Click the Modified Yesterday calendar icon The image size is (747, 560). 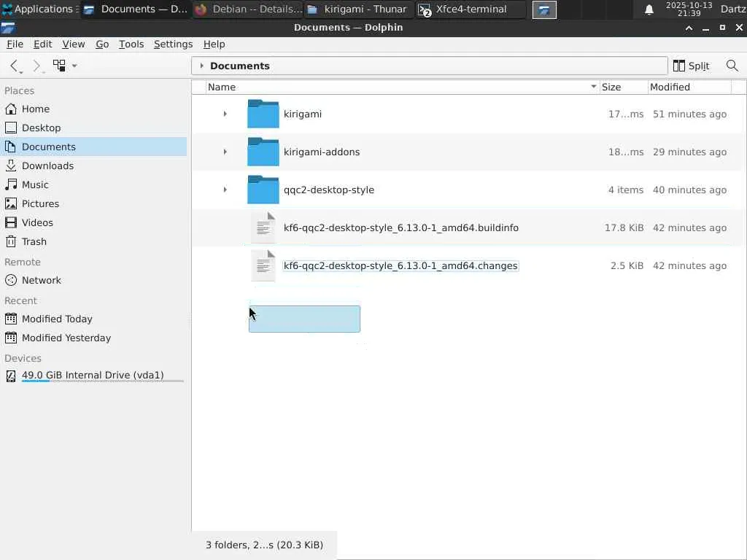pos(11,338)
